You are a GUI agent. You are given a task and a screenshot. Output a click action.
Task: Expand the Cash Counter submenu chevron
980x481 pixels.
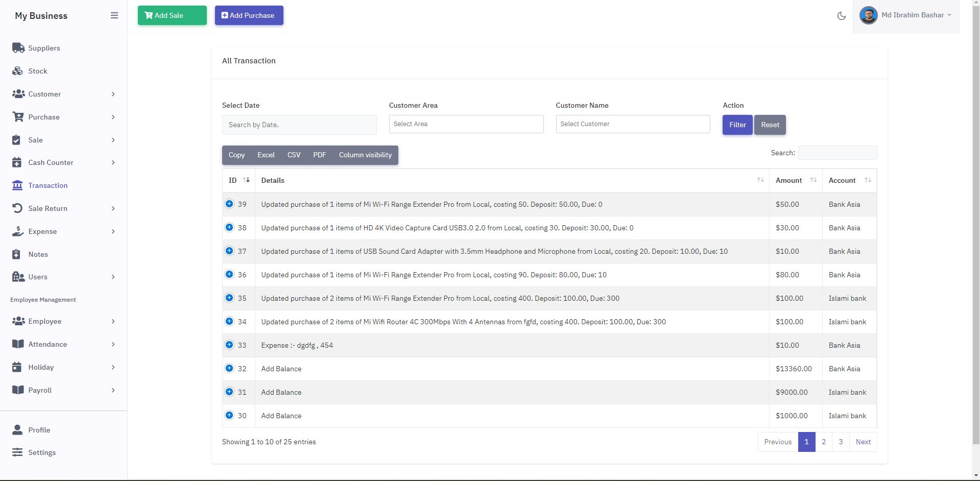click(113, 162)
